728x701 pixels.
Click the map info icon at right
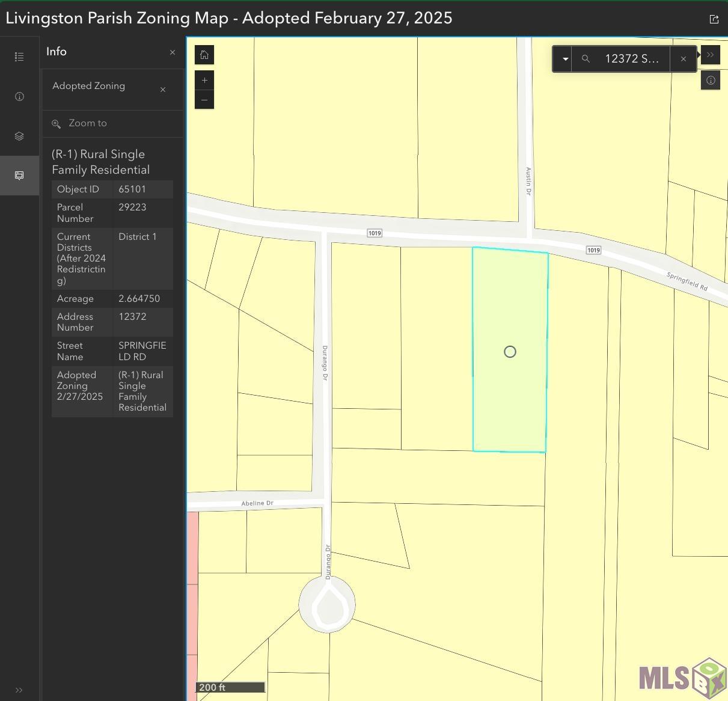711,81
